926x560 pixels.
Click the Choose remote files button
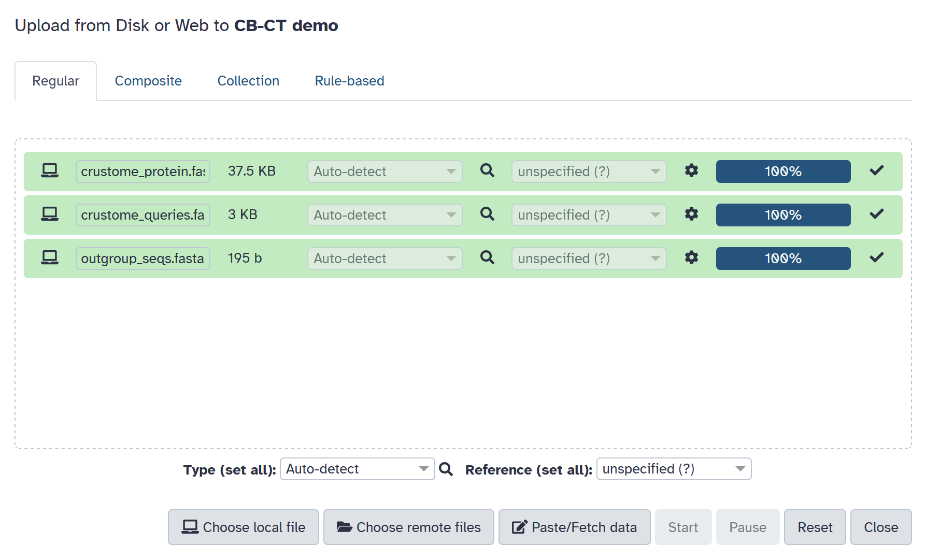click(408, 527)
